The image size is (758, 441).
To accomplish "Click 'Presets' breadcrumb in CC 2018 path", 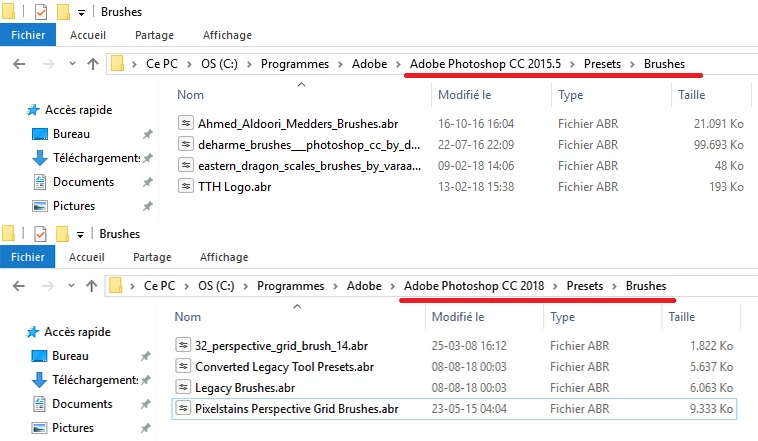I will click(585, 286).
